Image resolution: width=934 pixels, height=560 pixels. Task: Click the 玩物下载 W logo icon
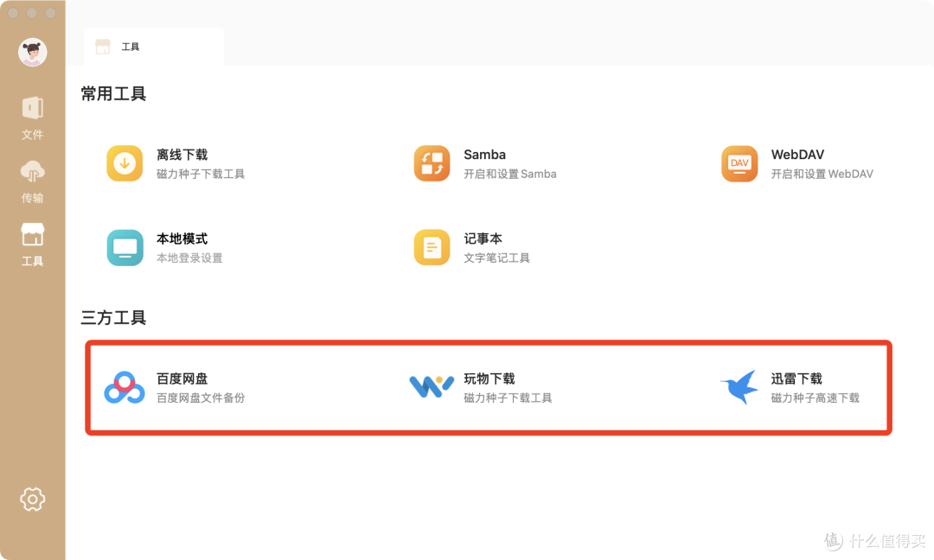tap(432, 387)
